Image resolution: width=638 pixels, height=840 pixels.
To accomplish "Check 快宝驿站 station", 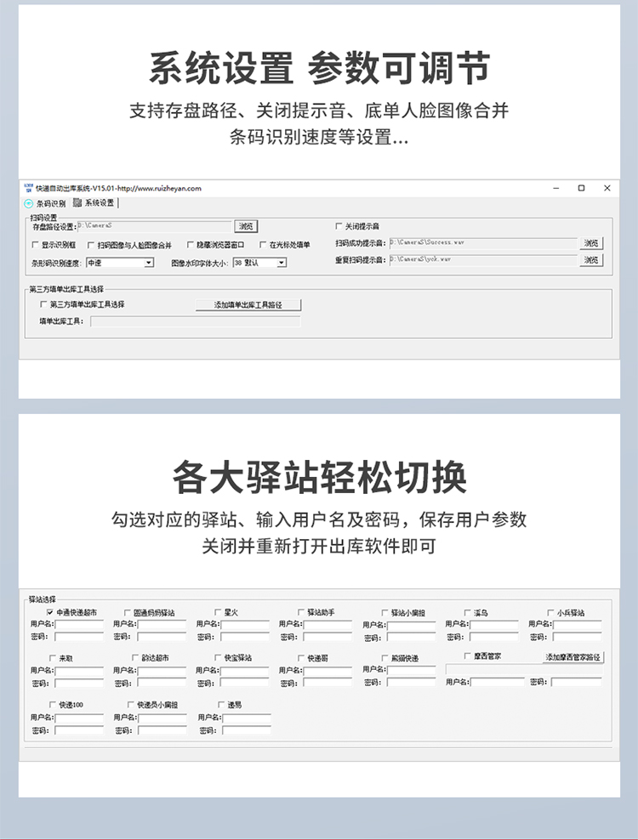I will 219,657.
